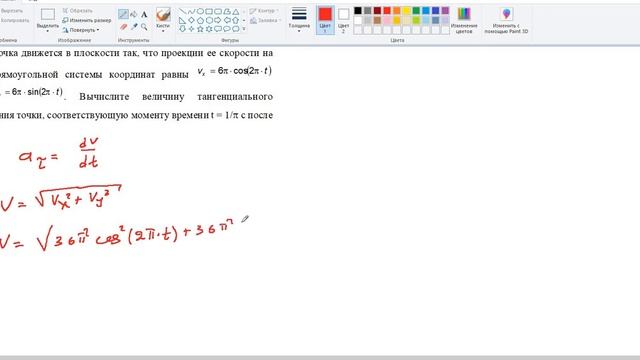Choose the orange color swatch
Screen dimensions: 640x360
click(x=397, y=11)
